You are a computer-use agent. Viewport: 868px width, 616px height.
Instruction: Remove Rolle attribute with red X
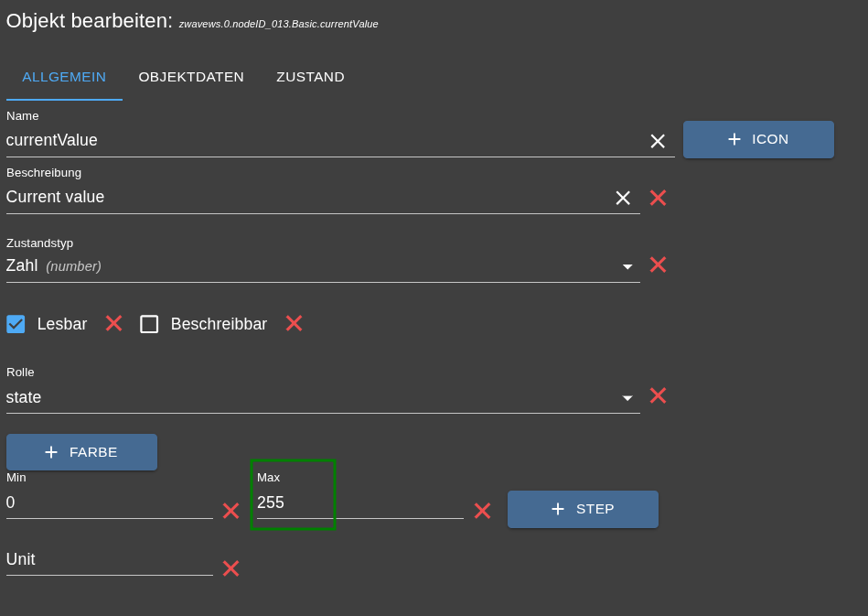click(658, 395)
